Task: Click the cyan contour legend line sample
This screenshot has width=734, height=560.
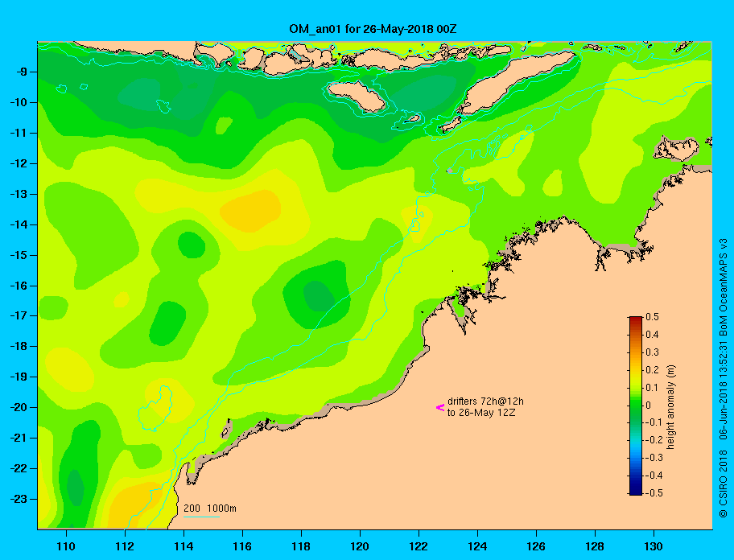Action: [201, 517]
